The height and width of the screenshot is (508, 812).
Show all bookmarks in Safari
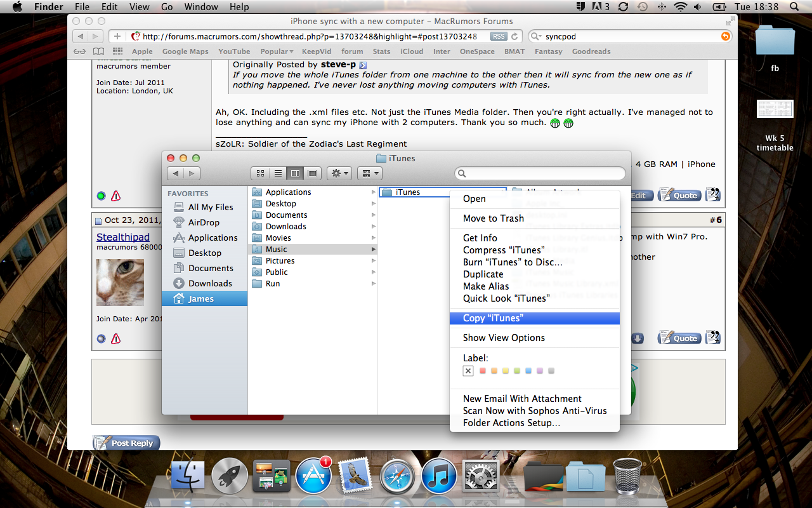[98, 51]
